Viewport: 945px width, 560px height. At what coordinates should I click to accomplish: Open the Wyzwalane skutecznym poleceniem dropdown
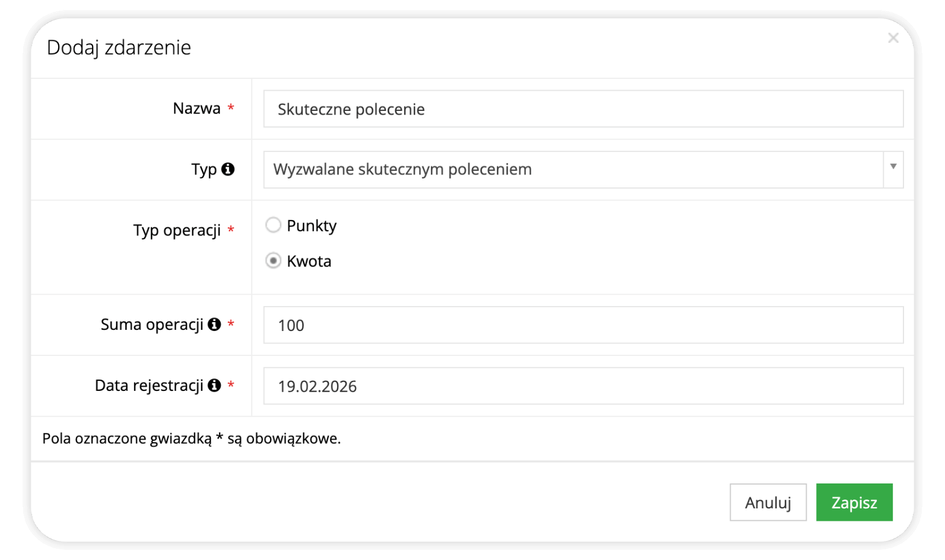point(573,170)
